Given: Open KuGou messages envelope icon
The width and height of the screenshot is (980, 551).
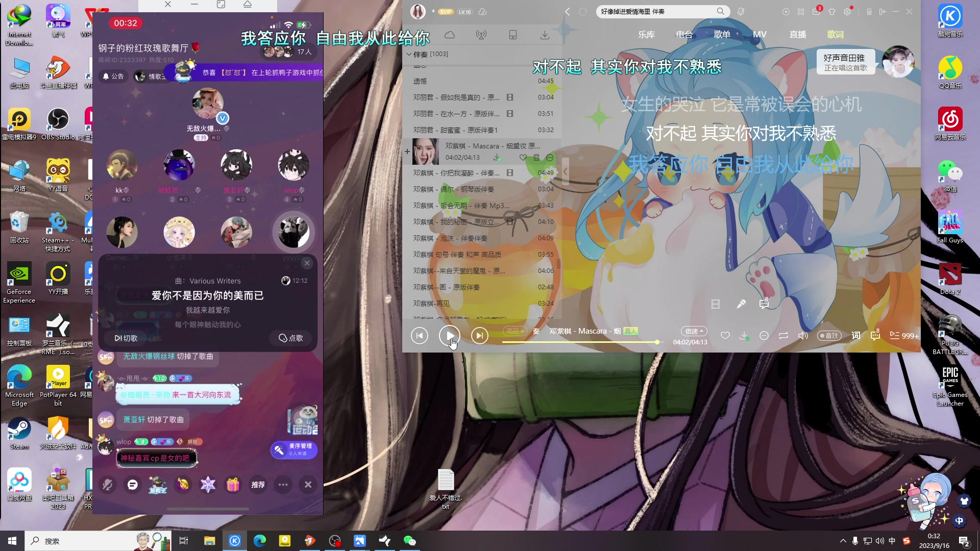Looking at the screenshot, I should click(816, 11).
